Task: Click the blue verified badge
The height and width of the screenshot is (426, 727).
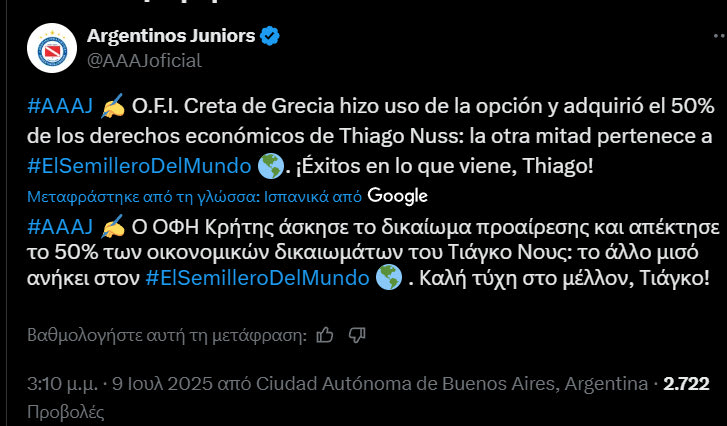Action: [x=270, y=36]
